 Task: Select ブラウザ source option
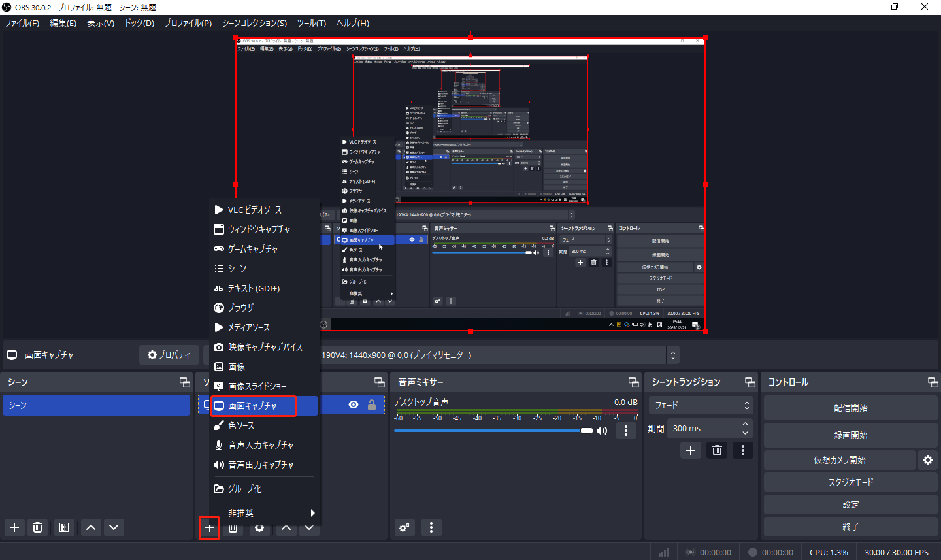[265, 308]
